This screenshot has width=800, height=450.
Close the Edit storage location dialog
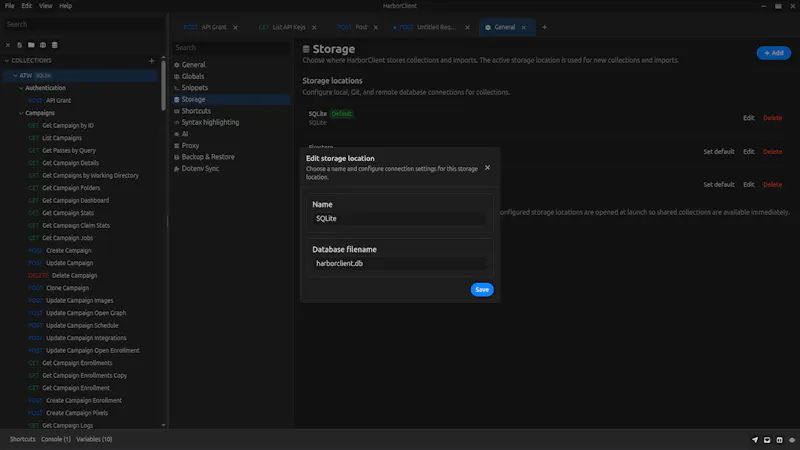click(x=487, y=167)
